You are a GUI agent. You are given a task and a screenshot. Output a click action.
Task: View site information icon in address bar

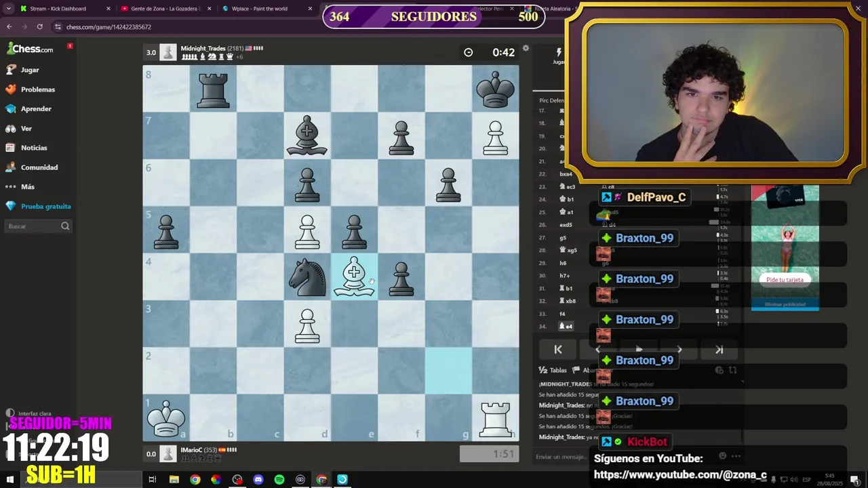[x=58, y=27]
